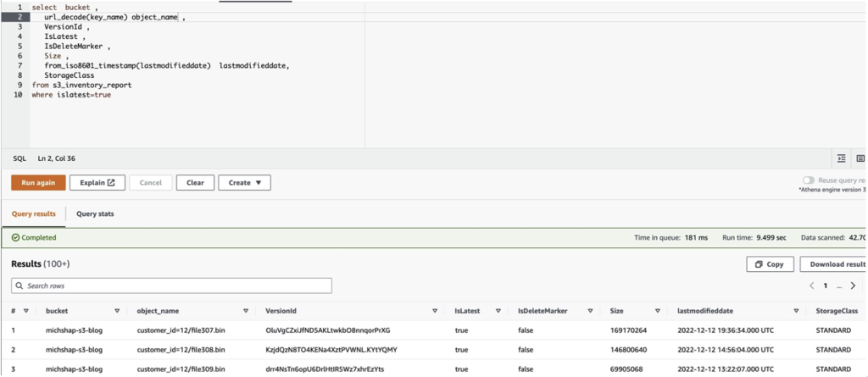Click the Results (100+) heading
This screenshot has width=868, height=377.
point(41,264)
